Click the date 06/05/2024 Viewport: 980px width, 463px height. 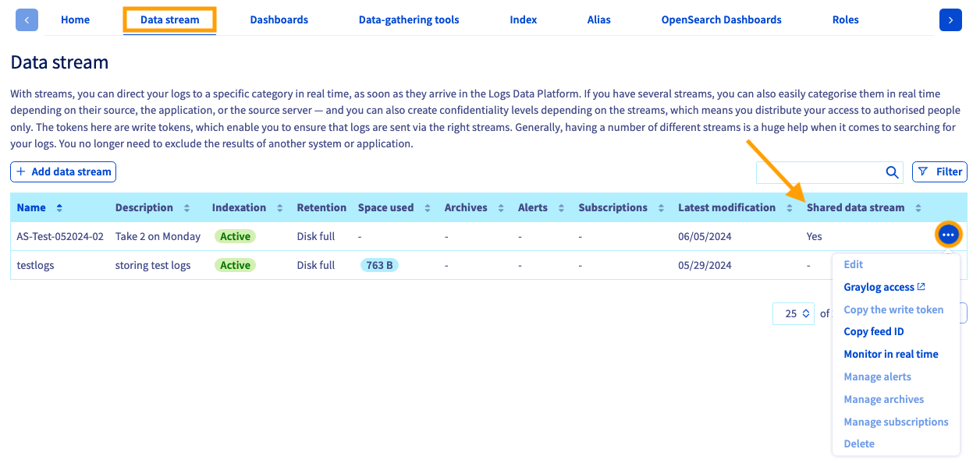click(705, 236)
